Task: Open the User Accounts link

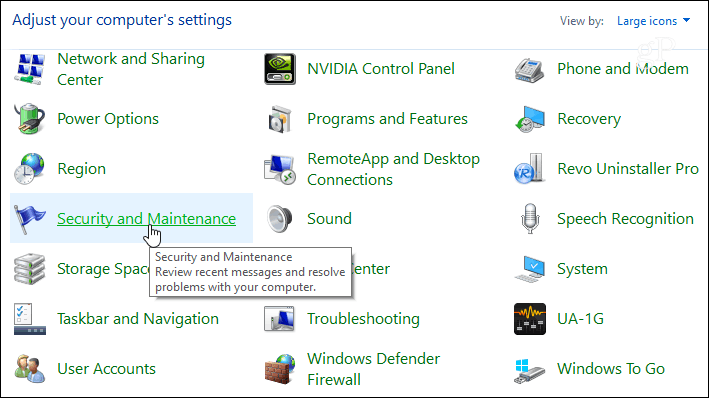Action: click(x=106, y=369)
